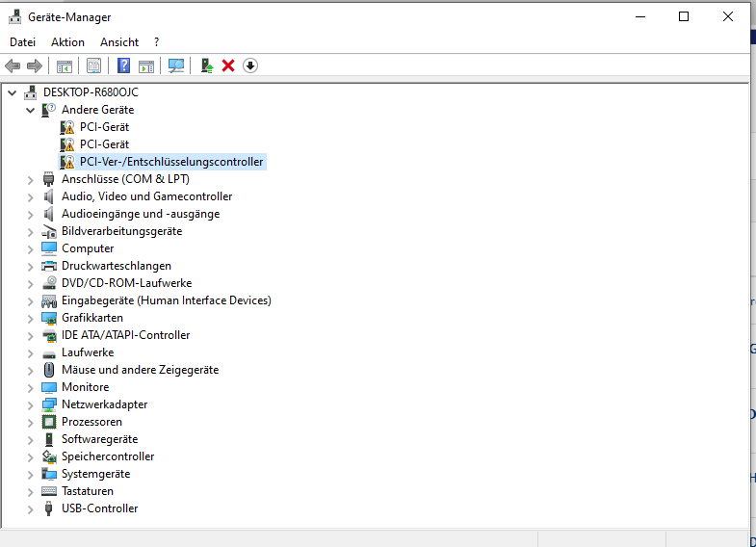Select the DVD/CD-ROM-Laufwerke label
The height and width of the screenshot is (547, 756).
(x=126, y=283)
